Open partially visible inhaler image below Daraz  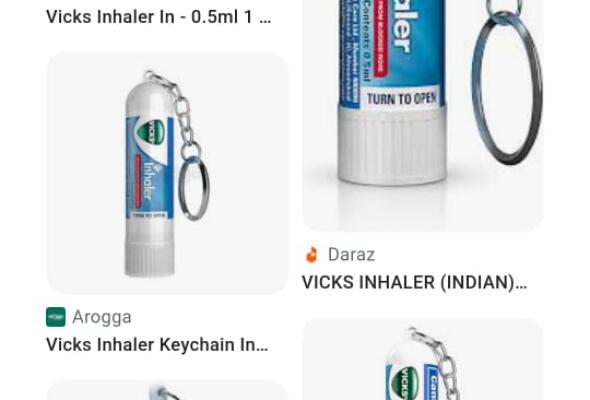pyautogui.click(x=423, y=359)
